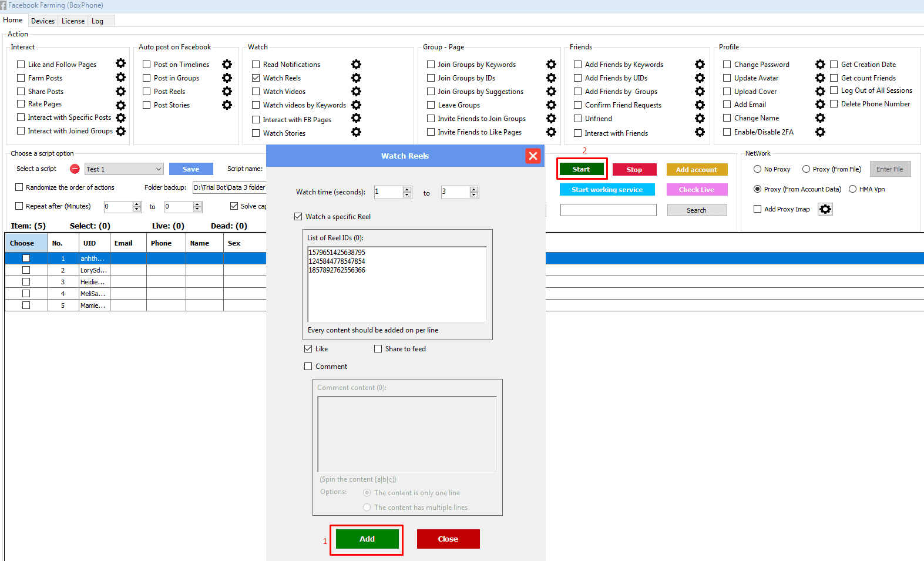The width and height of the screenshot is (924, 561).
Task: Open settings gear for Join Groups by IDs
Action: 551,78
